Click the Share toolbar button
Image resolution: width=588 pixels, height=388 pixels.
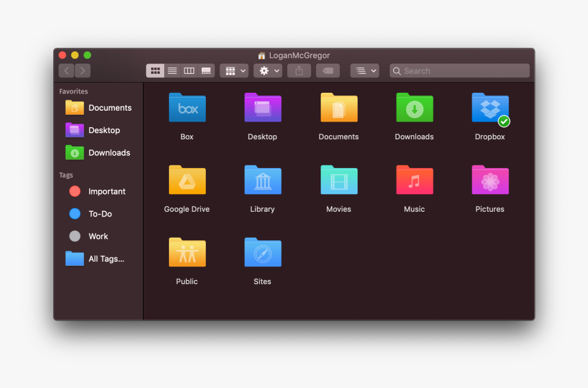point(299,71)
